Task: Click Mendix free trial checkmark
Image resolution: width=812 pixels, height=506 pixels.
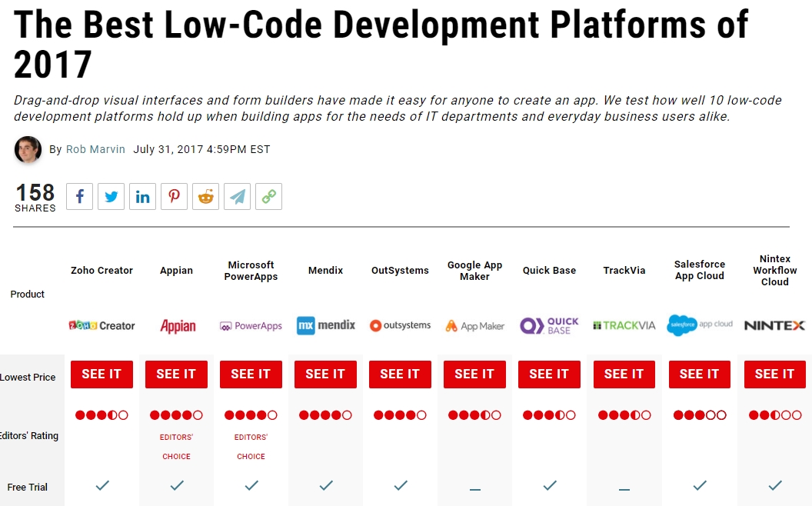Action: (x=326, y=485)
